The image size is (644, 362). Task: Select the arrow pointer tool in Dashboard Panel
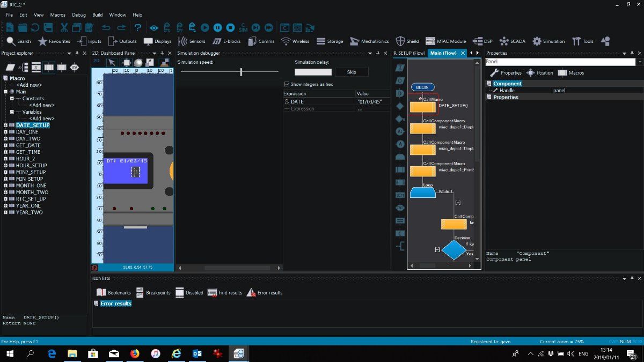pyautogui.click(x=112, y=62)
